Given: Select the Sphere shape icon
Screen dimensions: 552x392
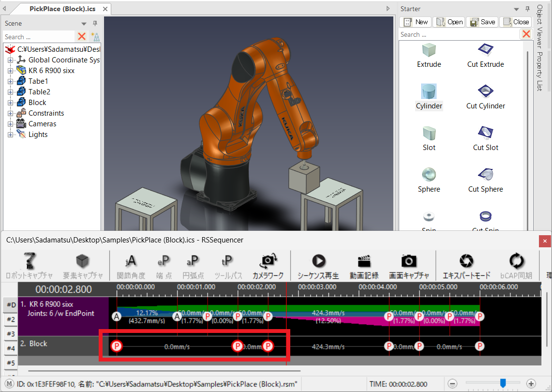Looking at the screenshot, I should point(429,174).
